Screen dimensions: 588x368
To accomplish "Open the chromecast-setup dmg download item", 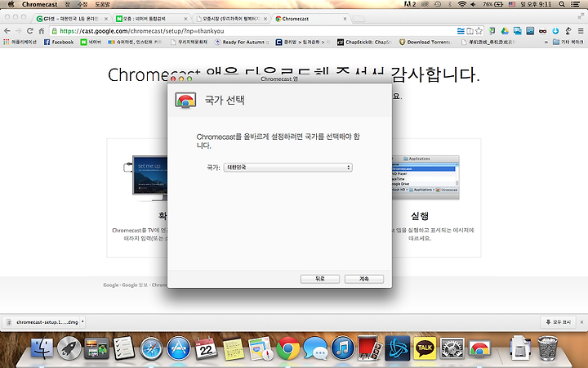I will coord(42,322).
